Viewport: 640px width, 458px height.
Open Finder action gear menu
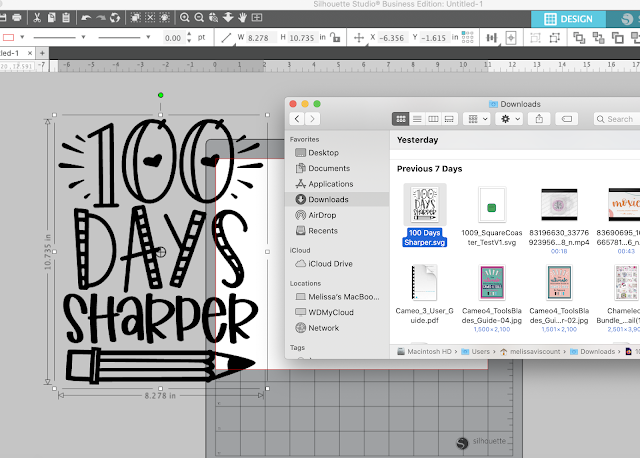(x=510, y=119)
